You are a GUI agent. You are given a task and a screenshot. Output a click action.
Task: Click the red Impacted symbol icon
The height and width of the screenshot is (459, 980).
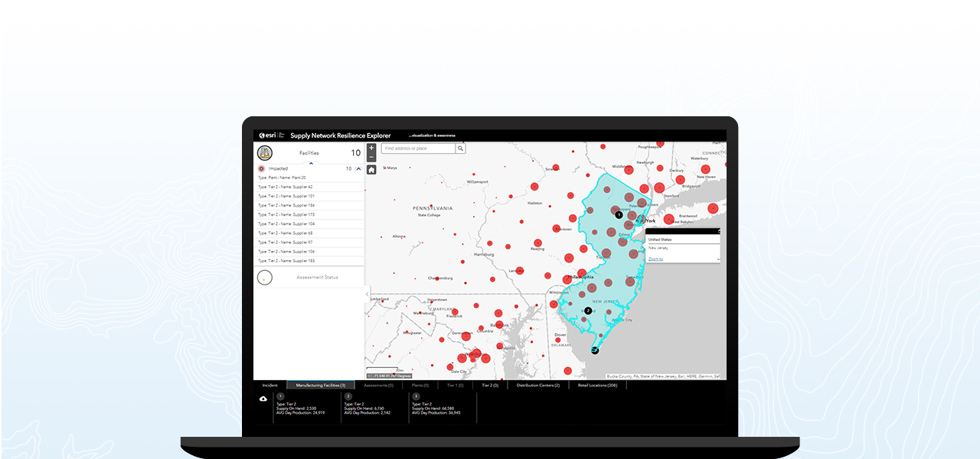pyautogui.click(x=262, y=168)
